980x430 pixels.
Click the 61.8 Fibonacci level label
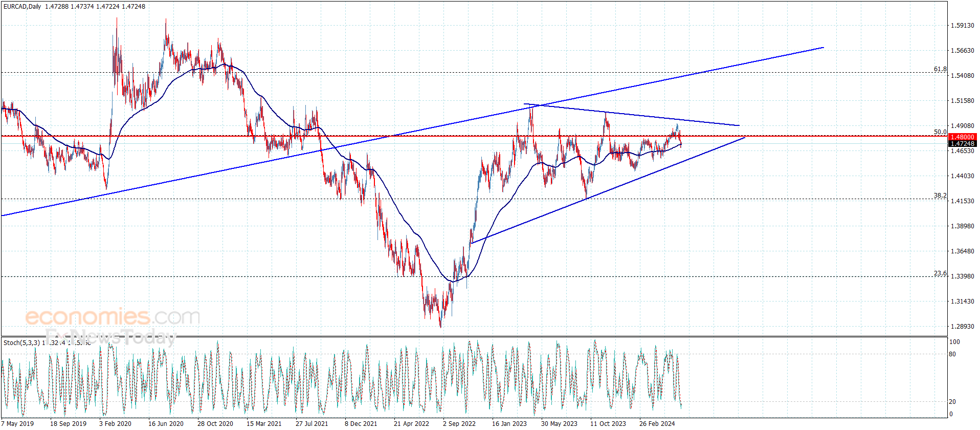click(940, 69)
